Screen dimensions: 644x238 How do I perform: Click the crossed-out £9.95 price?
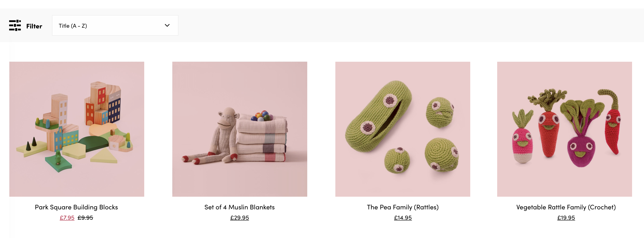coord(85,218)
